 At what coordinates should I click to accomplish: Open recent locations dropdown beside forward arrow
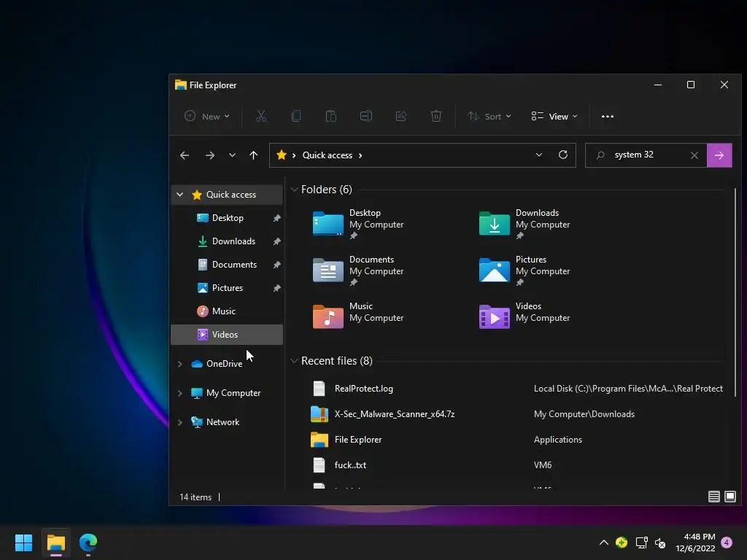232,155
